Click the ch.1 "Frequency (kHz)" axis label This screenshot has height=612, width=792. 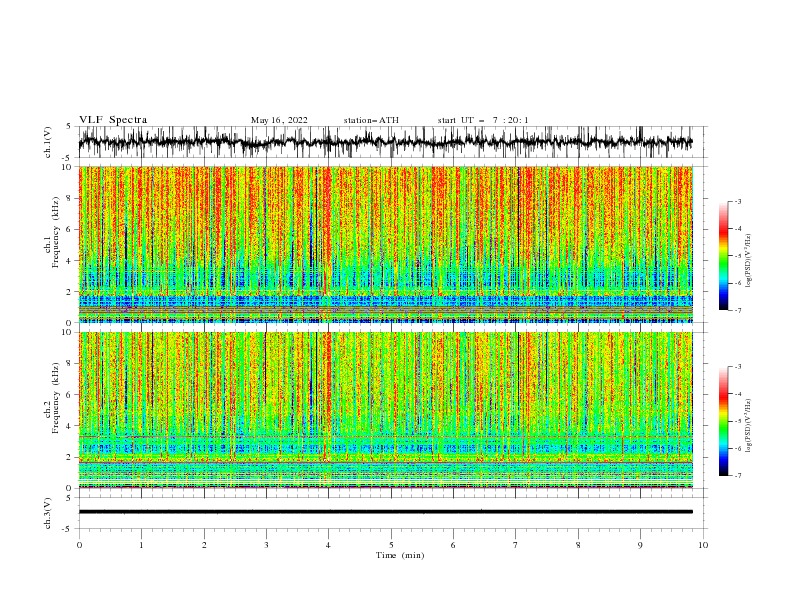tap(56, 233)
